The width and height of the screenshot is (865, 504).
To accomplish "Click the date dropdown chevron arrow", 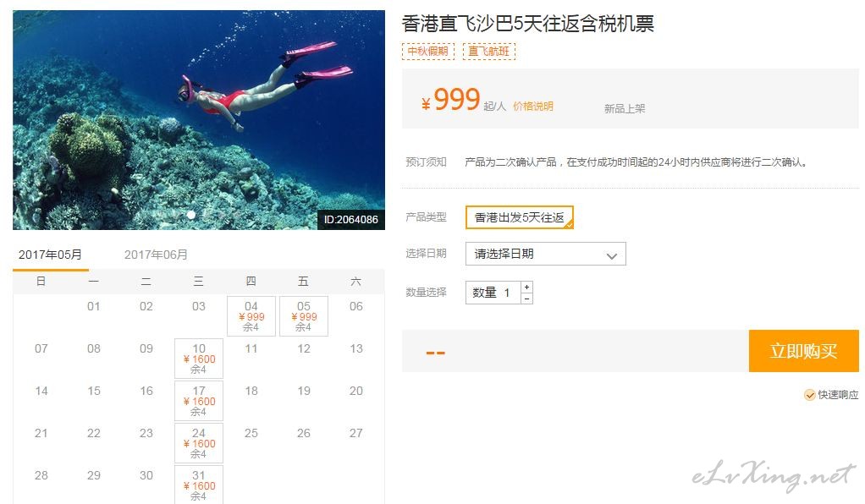I will 611,256.
